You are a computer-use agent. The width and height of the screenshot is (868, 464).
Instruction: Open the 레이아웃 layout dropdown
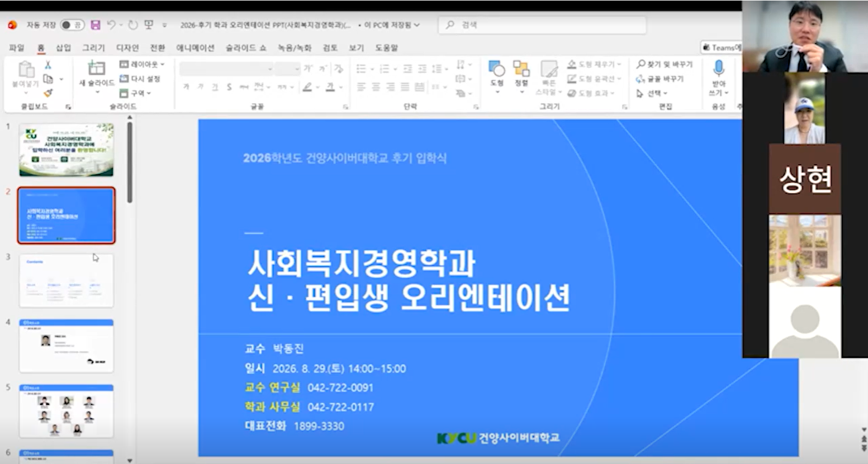tap(142, 64)
